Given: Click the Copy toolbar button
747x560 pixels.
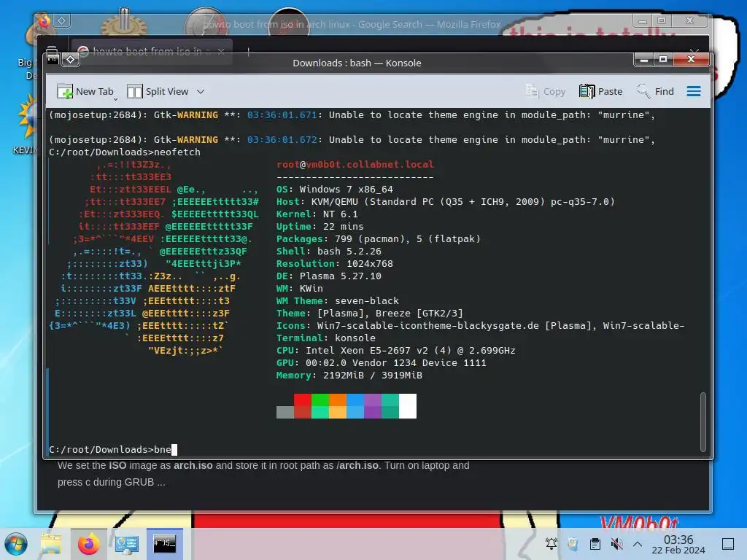Looking at the screenshot, I should pyautogui.click(x=546, y=91).
